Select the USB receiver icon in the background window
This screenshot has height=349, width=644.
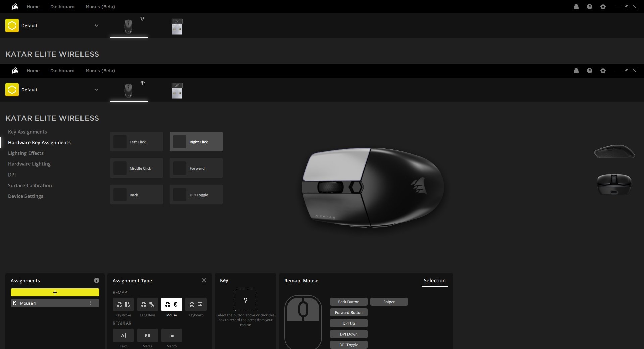pos(177,27)
